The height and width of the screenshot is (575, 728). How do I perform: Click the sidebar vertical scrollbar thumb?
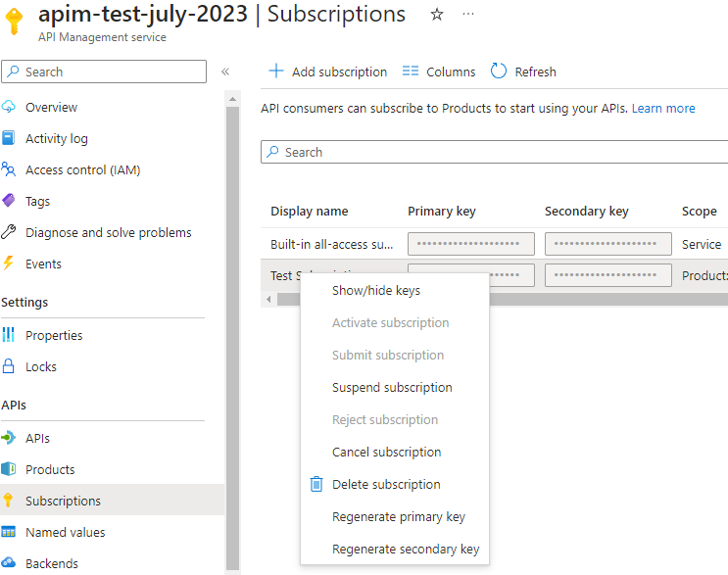(232, 338)
